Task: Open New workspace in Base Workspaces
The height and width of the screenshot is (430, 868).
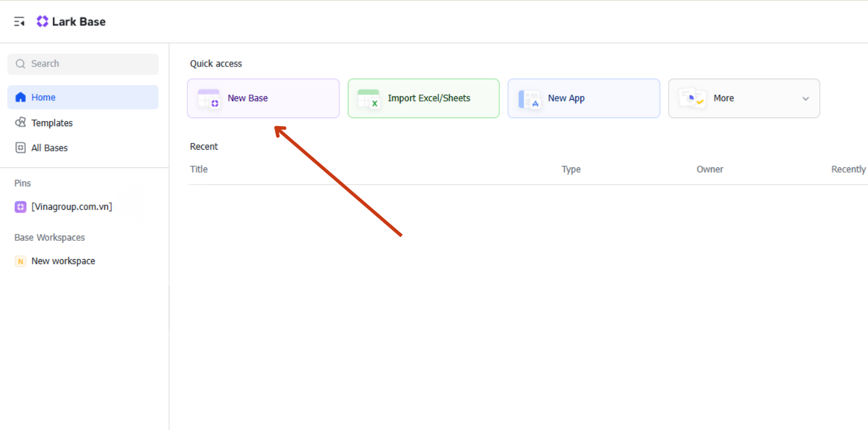Action: point(63,261)
